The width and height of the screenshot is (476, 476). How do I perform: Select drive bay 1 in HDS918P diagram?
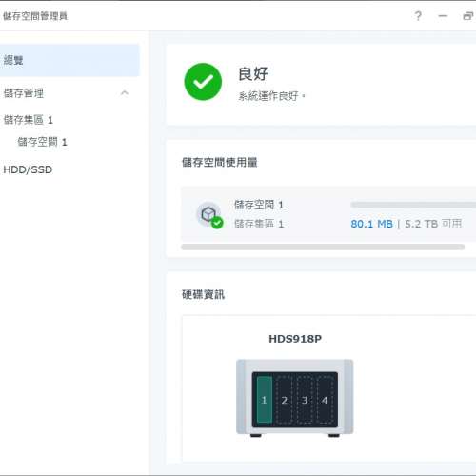click(265, 400)
